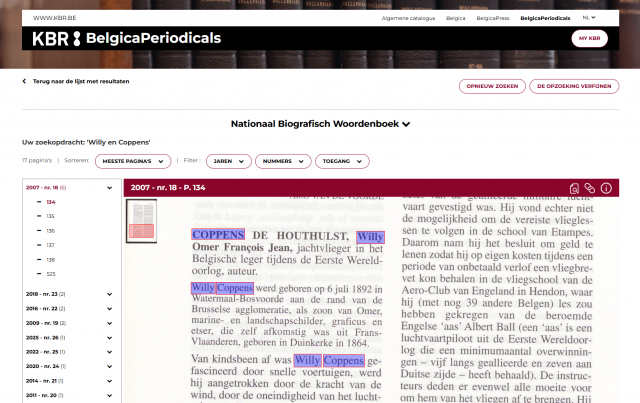Open the My KBR account button
640x403 pixels.
point(589,38)
